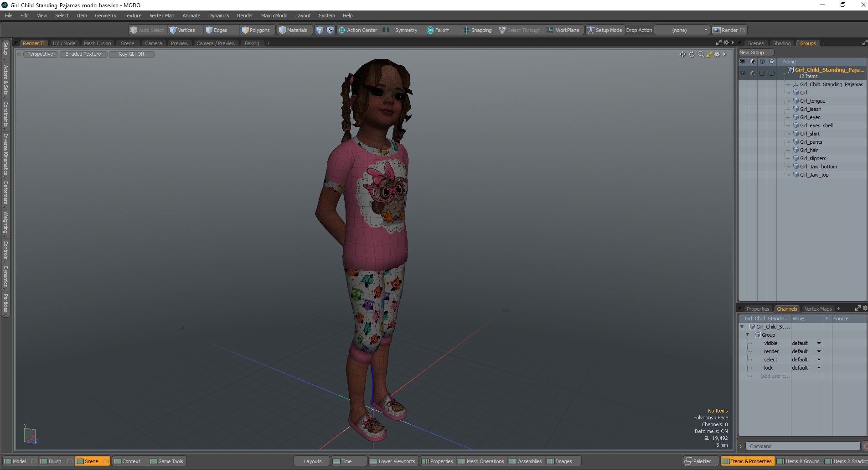Image resolution: width=868 pixels, height=470 pixels.
Task: Switch to the UV / Model tab
Action: pos(64,43)
